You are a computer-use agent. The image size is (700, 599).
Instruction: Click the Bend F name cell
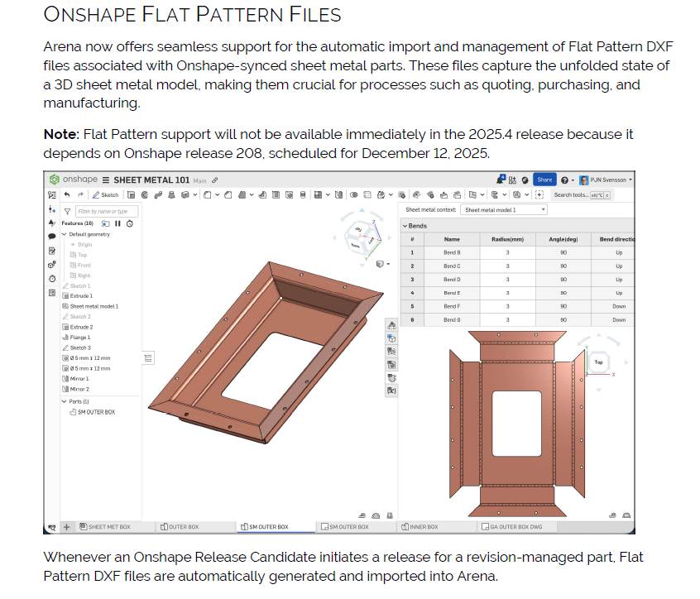tap(452, 307)
